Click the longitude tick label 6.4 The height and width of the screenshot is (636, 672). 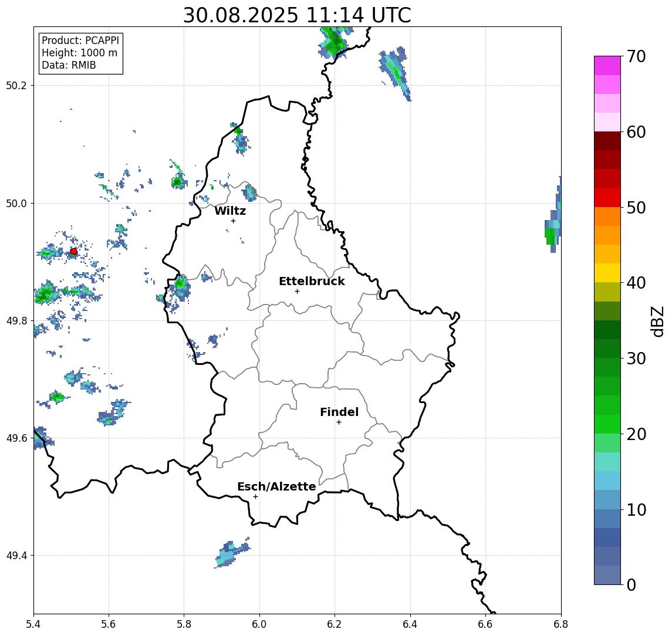click(410, 624)
